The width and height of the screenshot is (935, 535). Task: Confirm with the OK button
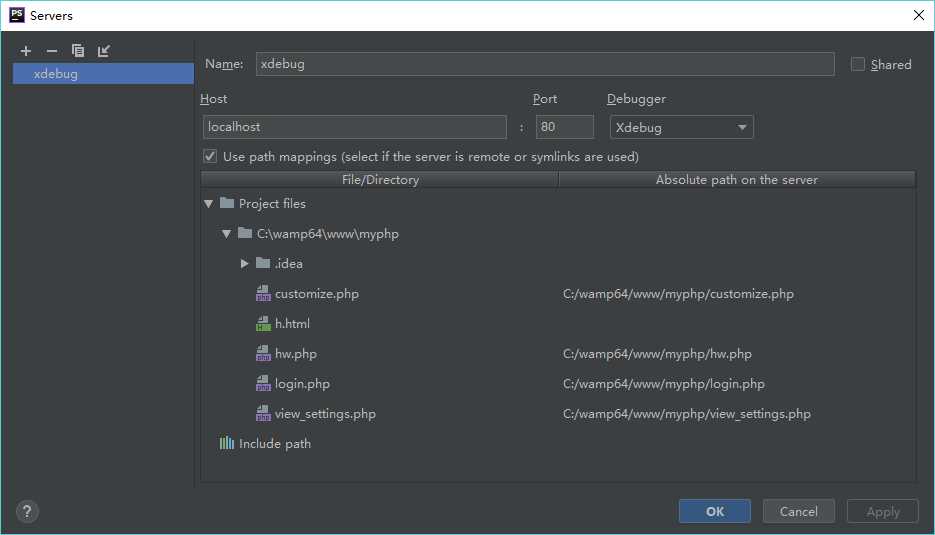tap(714, 511)
